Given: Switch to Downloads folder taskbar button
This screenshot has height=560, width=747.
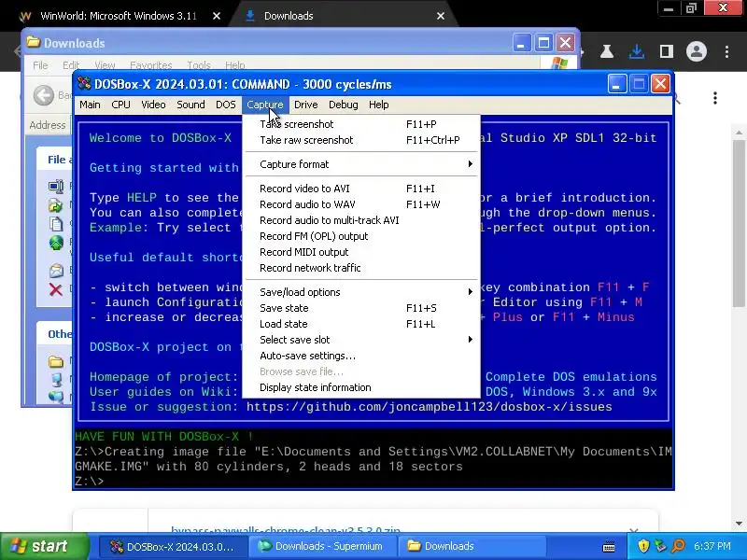Looking at the screenshot, I should (x=472, y=546).
